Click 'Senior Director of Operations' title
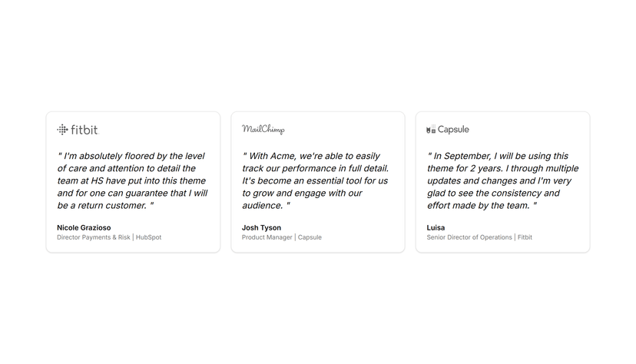Viewport: 636px width, 364px height. click(x=469, y=237)
